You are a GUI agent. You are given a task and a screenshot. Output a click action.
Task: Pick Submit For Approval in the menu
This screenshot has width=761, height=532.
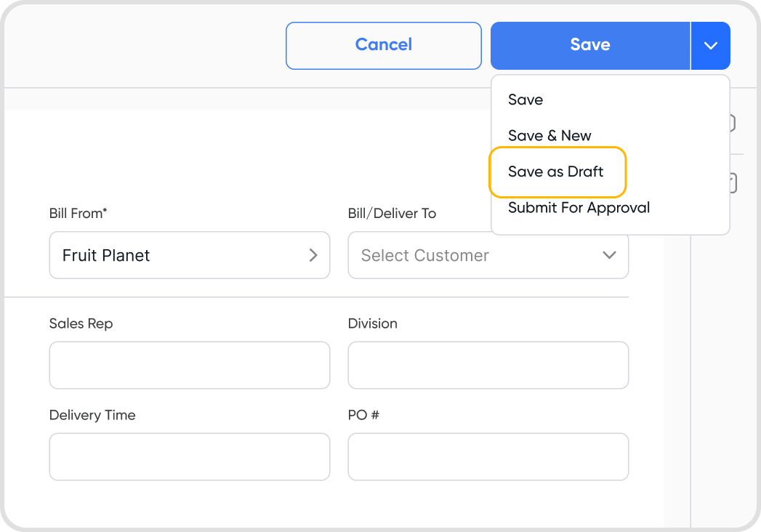[579, 208]
